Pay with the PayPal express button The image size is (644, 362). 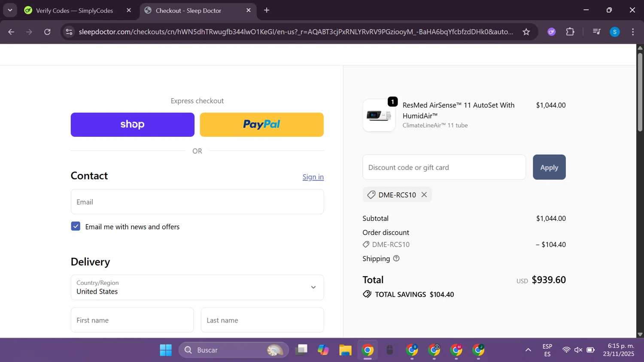[x=261, y=124]
